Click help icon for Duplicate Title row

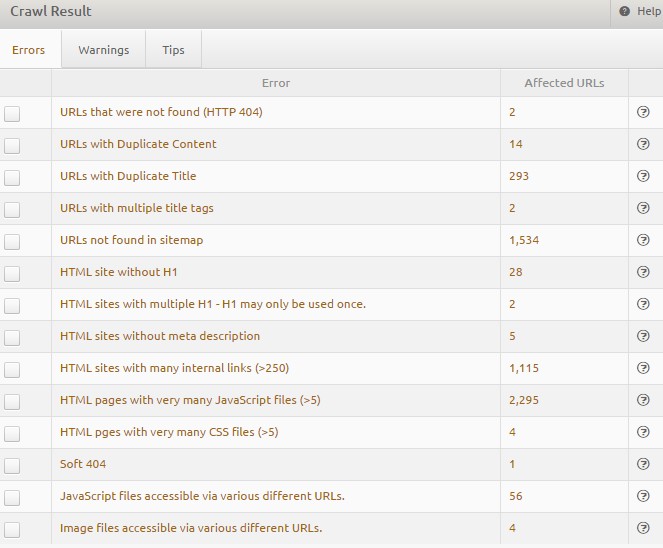tap(643, 176)
